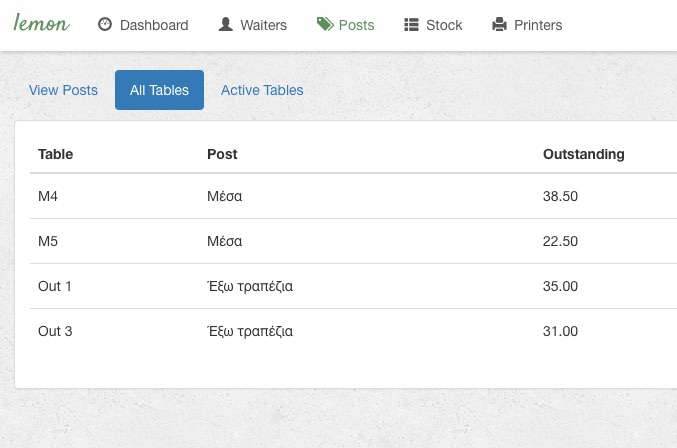Open the Dashboard menu item
Image resolution: width=677 pixels, height=448 pixels.
pyautogui.click(x=153, y=25)
